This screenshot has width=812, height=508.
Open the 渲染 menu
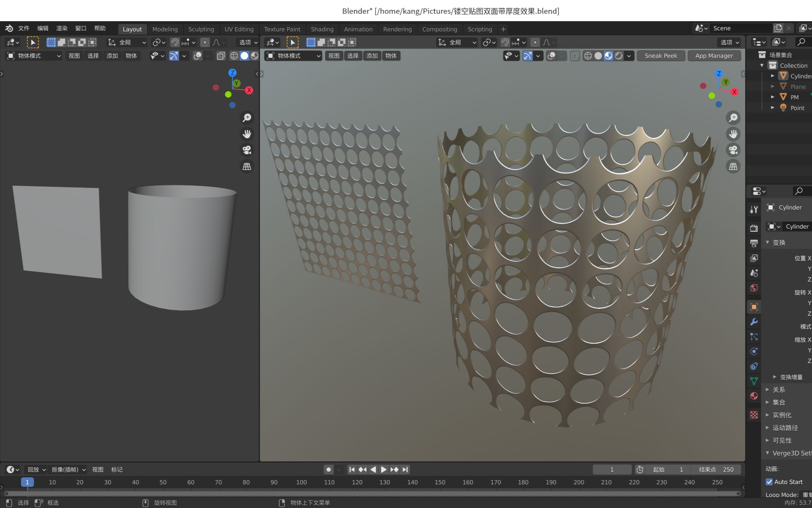pos(62,28)
